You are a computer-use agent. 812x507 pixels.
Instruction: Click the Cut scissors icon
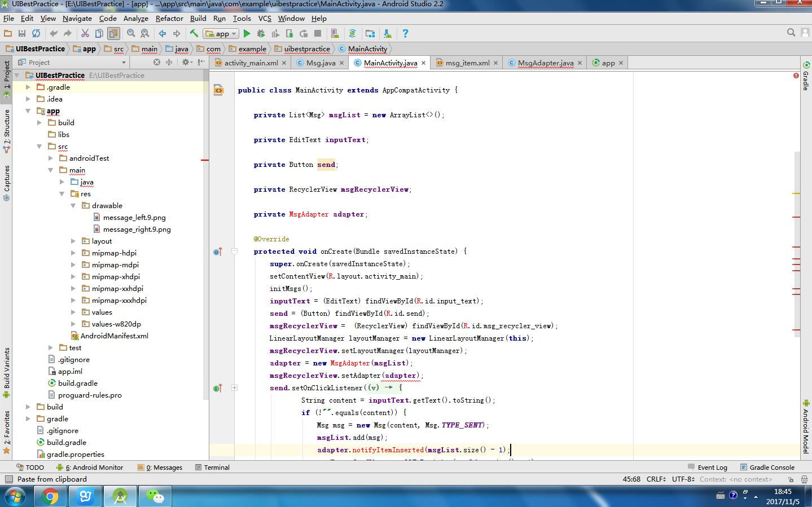point(85,33)
